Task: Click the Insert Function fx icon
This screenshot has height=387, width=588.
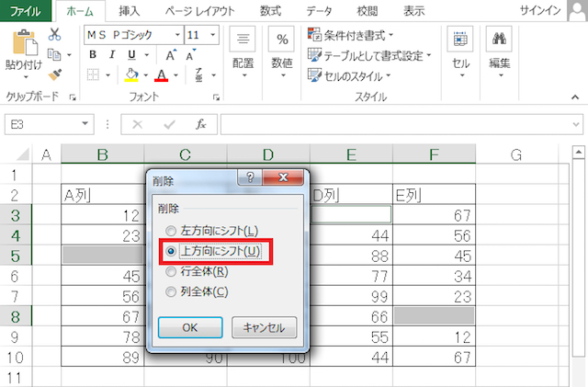Action: click(200, 124)
